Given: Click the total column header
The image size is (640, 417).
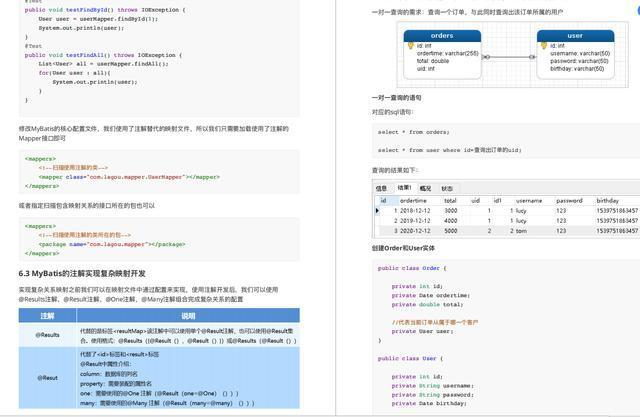Looking at the screenshot, I should coord(450,201).
